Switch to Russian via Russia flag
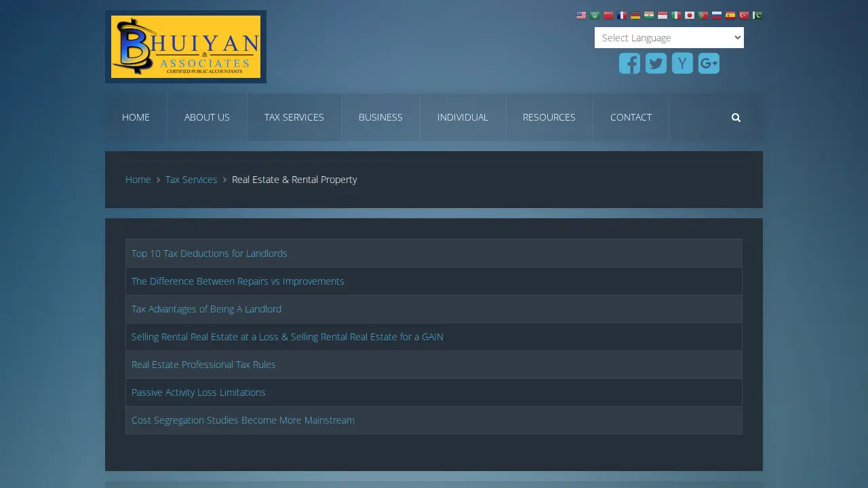The width and height of the screenshot is (868, 488). point(717,15)
